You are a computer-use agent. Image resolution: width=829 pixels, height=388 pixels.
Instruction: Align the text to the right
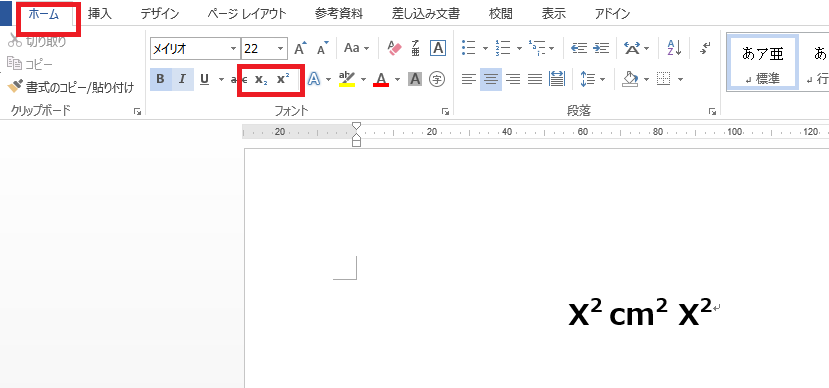click(x=513, y=79)
